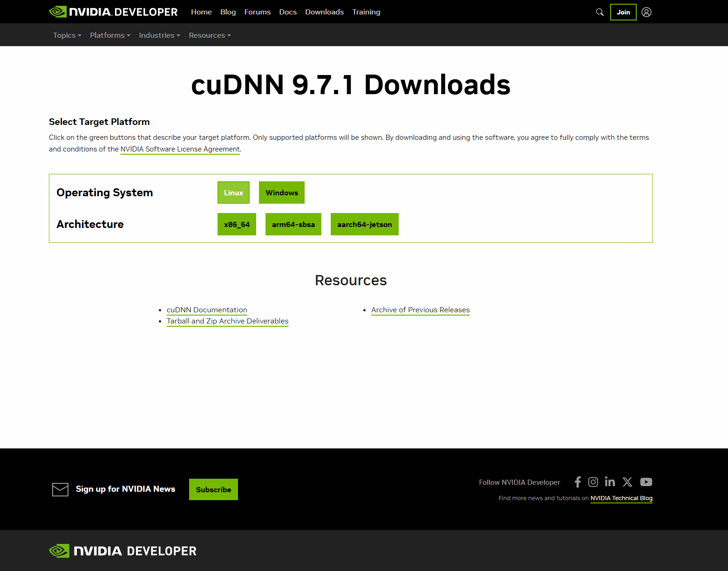The image size is (728, 571).
Task: Open NVIDIA Developer YouTube icon
Action: (x=646, y=482)
